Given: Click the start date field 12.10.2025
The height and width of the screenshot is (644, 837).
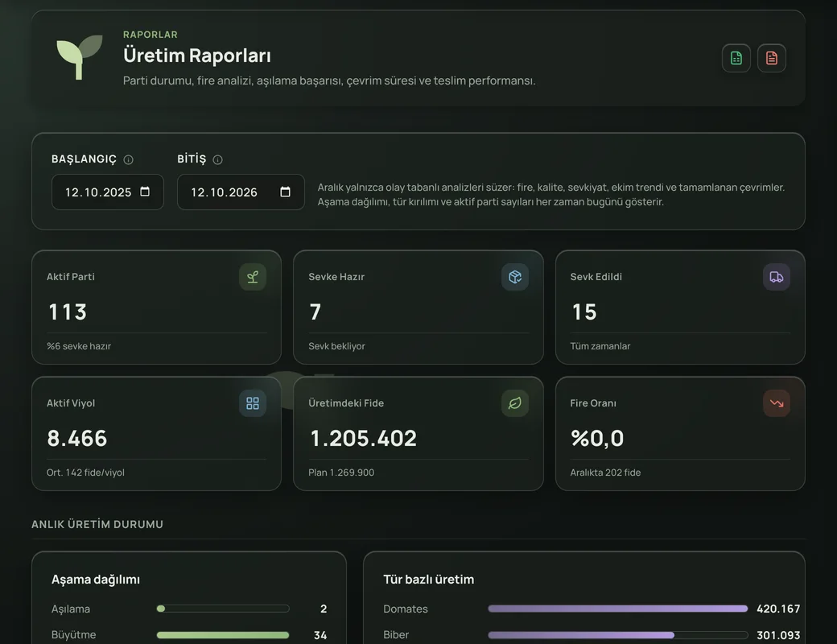Looking at the screenshot, I should 107,192.
